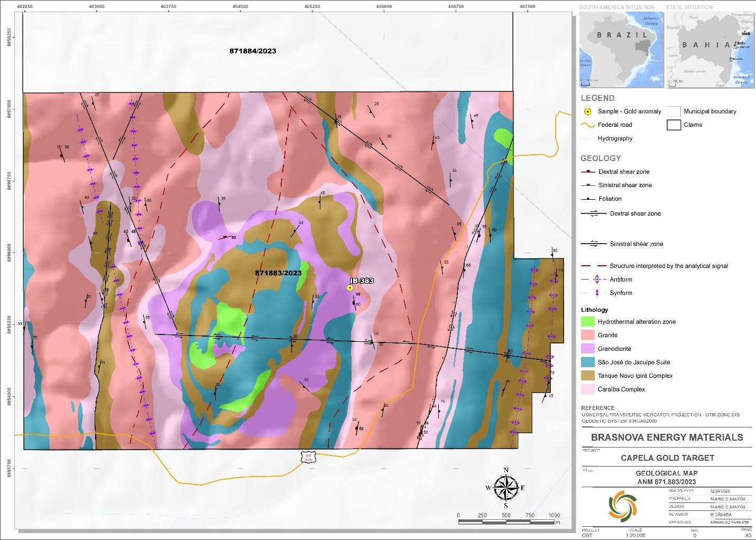Click the Brasnova company logo

[622, 506]
